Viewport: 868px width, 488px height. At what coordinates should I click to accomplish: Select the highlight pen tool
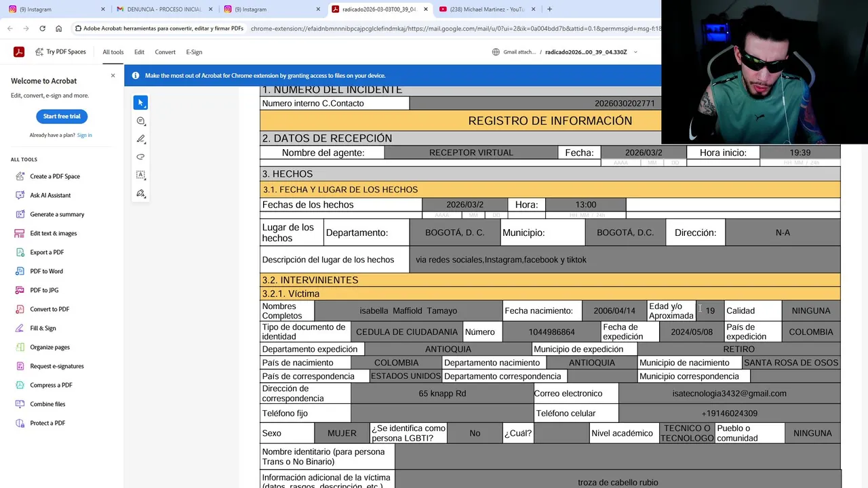point(140,139)
